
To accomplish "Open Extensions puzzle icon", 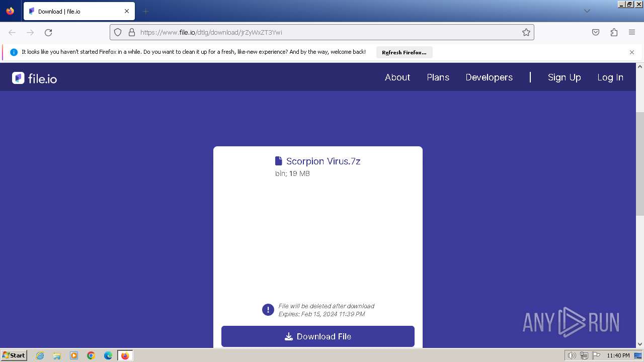I will click(x=614, y=32).
